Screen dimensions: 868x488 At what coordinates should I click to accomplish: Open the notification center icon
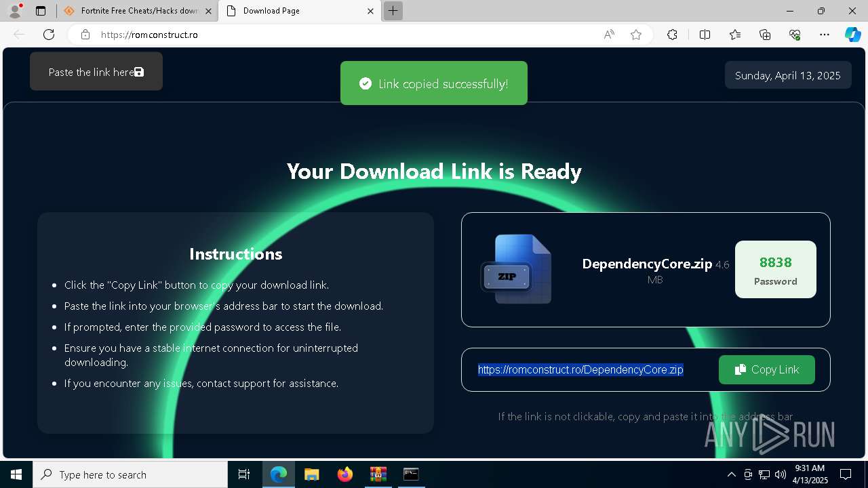[x=846, y=474]
